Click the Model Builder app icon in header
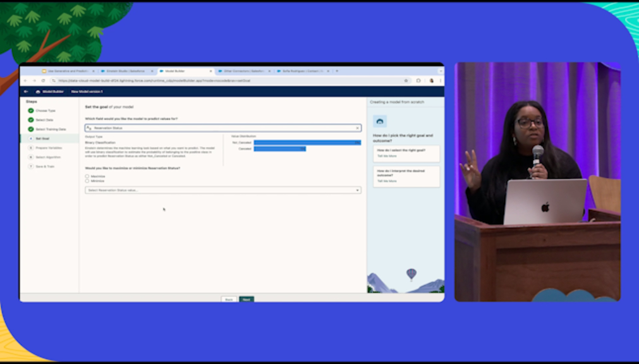The image size is (639, 364). click(38, 92)
